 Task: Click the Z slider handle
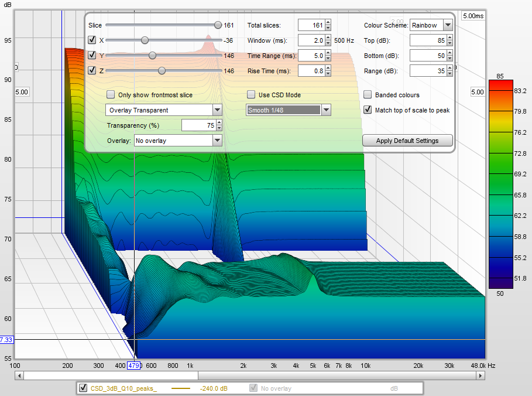pos(162,71)
